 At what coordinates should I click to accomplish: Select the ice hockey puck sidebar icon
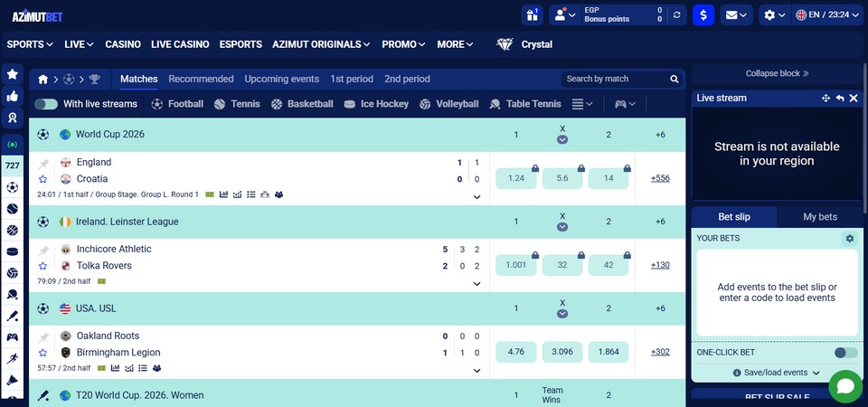tap(12, 252)
